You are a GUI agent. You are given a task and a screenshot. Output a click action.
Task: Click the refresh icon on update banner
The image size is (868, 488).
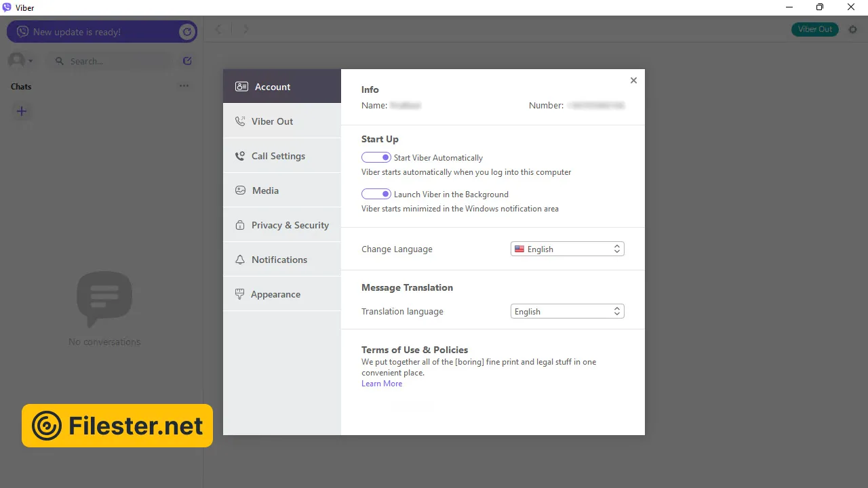(x=186, y=32)
